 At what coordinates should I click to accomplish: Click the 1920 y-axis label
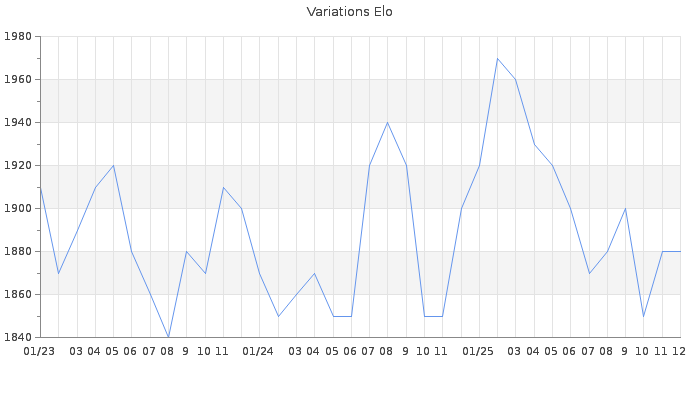click(x=19, y=166)
